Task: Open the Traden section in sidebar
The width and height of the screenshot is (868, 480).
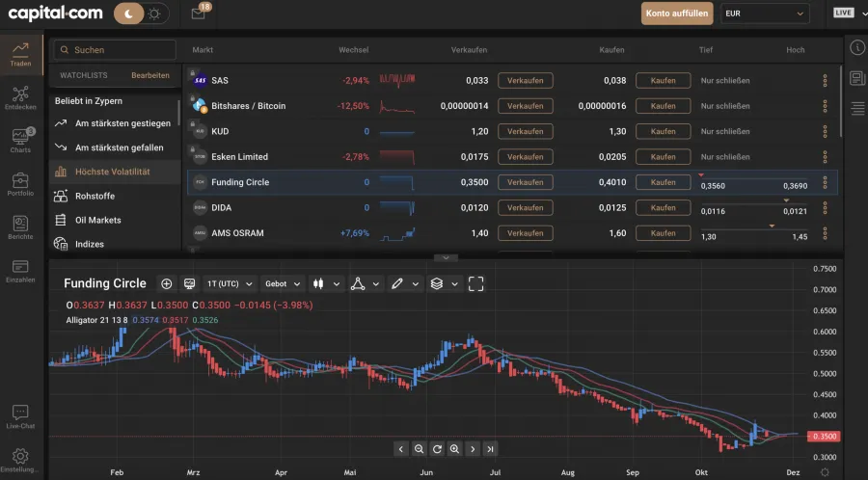Action: tap(20, 55)
